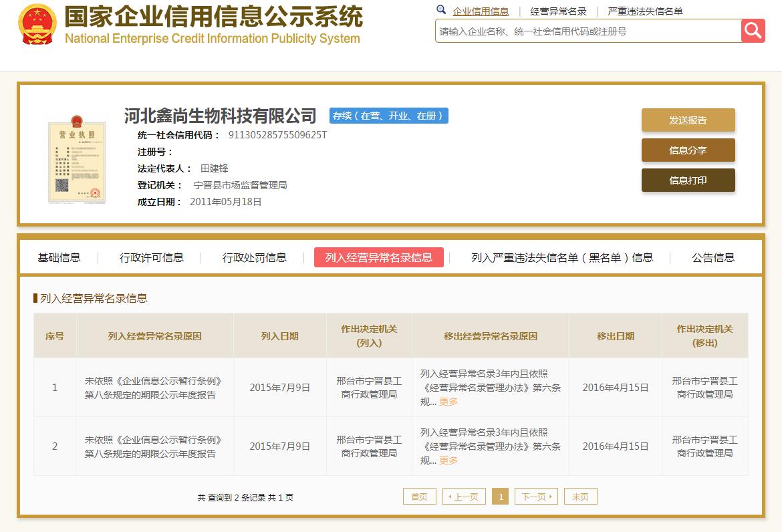Focus the enterprise name search field

588,31
